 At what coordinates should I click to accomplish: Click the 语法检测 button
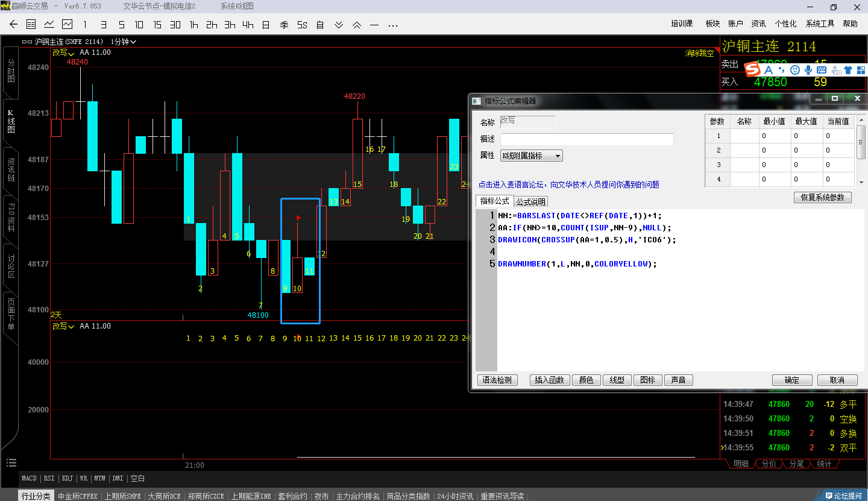tap(497, 380)
